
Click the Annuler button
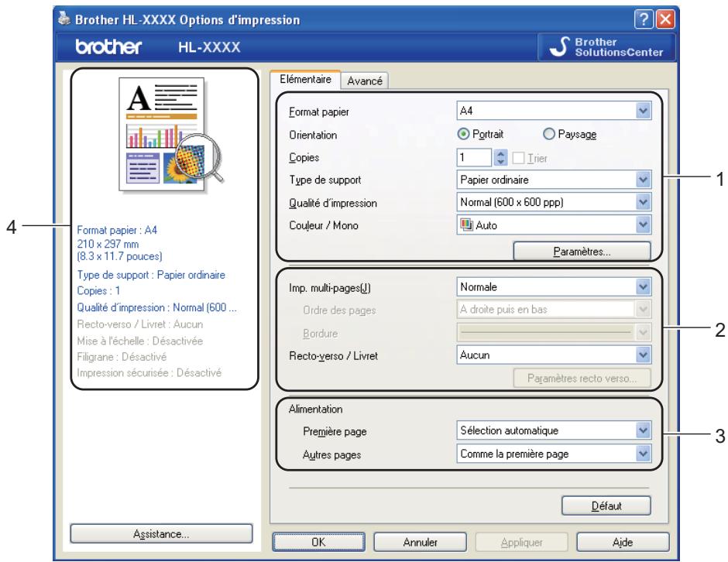[x=420, y=542]
